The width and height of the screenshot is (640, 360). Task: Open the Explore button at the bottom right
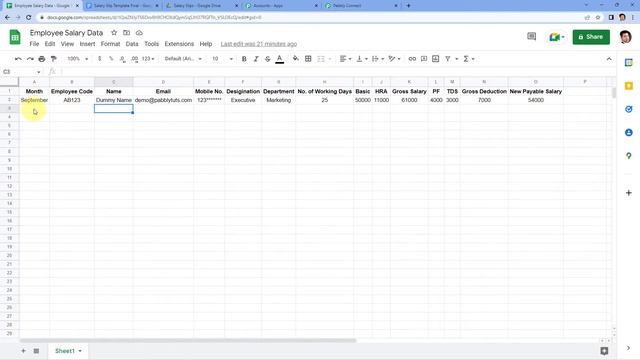[604, 351]
